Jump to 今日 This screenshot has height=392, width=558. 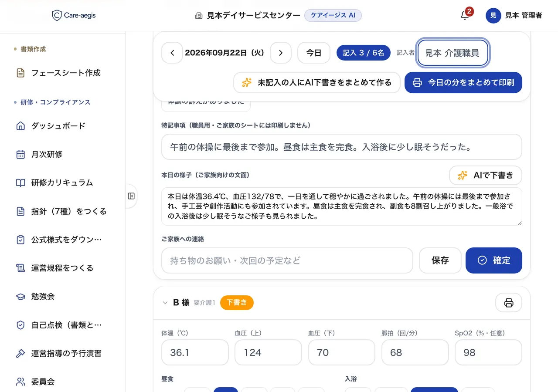click(x=314, y=53)
